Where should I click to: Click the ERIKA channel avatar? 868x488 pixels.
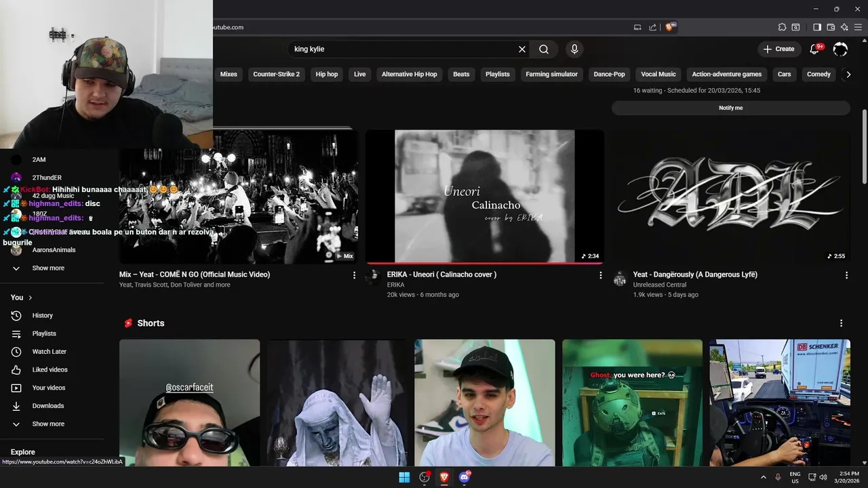374,279
